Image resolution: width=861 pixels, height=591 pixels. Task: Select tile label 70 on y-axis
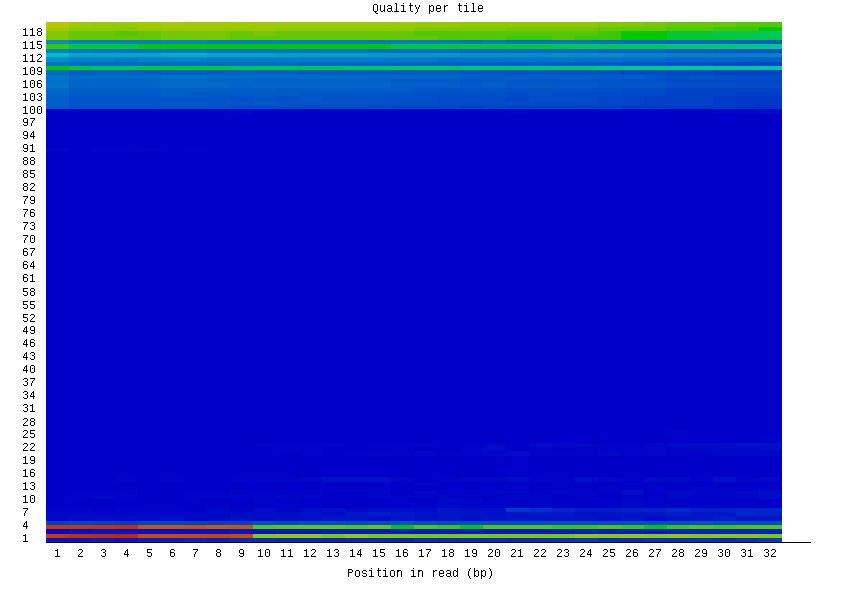[29, 239]
